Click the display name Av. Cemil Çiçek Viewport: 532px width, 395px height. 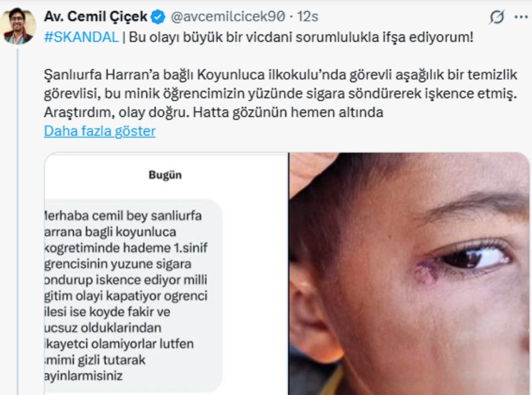tap(96, 16)
